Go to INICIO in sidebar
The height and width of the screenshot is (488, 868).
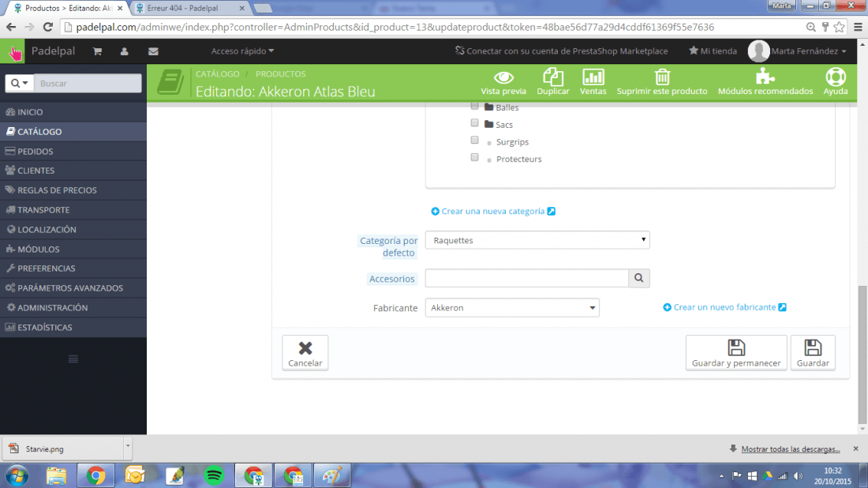pos(73,112)
